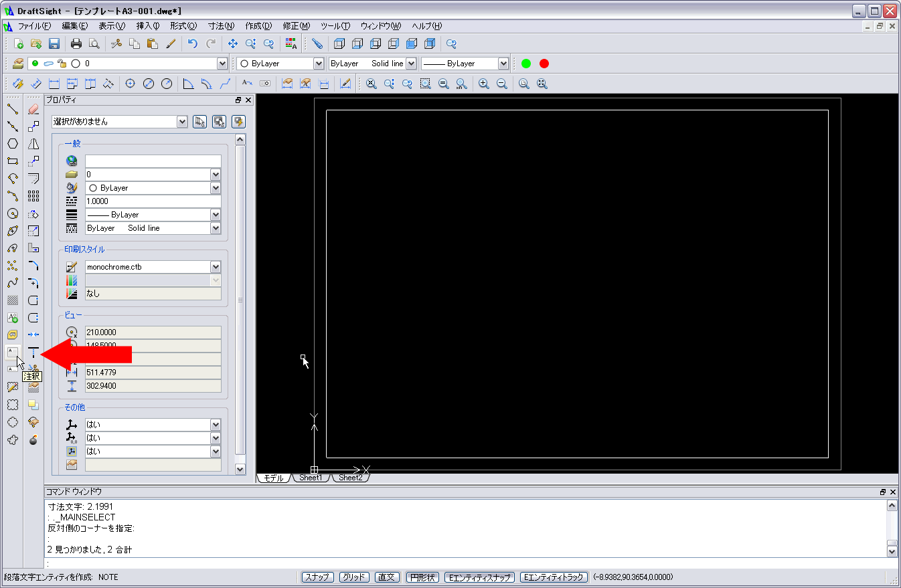
Task: Click the Cut scissors icon
Action: click(x=116, y=44)
